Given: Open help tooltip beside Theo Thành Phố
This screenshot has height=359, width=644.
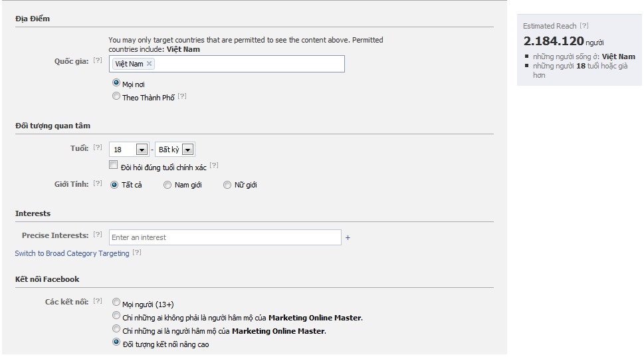Looking at the screenshot, I should pyautogui.click(x=182, y=96).
